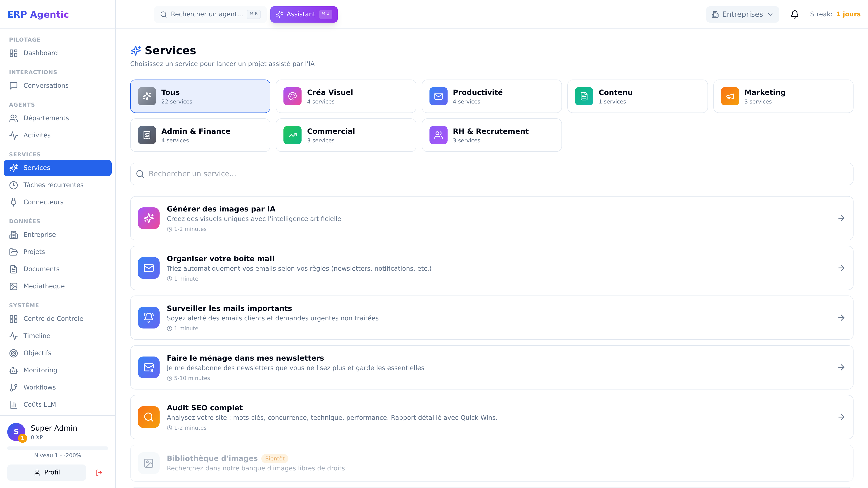Image resolution: width=868 pixels, height=488 pixels.
Task: Select the Tous services filter
Action: tap(200, 96)
